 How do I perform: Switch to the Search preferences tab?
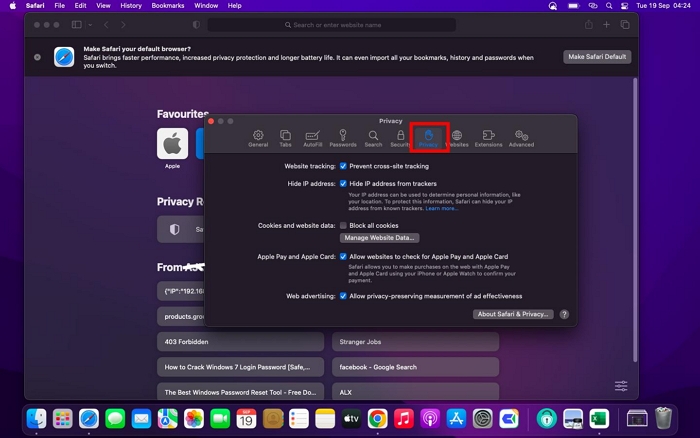pos(373,138)
